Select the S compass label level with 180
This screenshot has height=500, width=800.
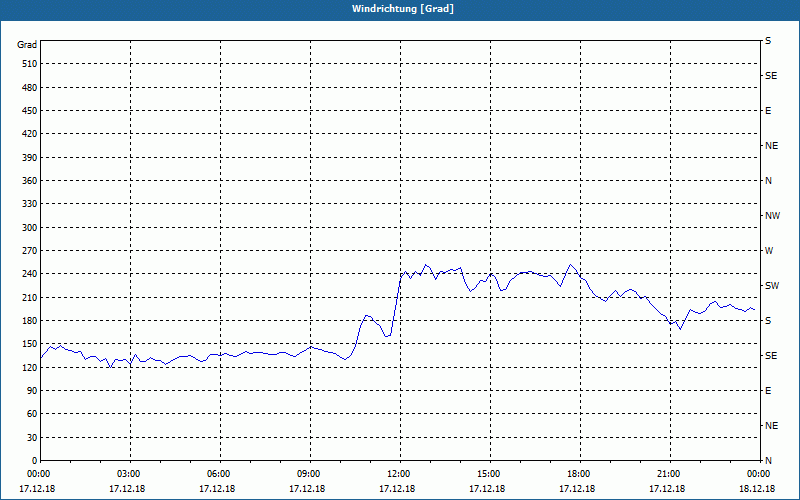pos(768,321)
